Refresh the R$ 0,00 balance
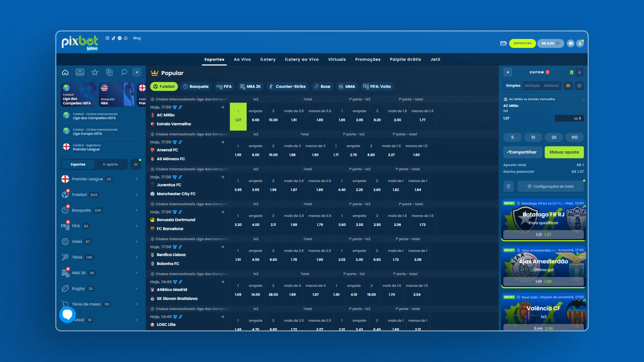This screenshot has height=362, width=644. (x=557, y=43)
